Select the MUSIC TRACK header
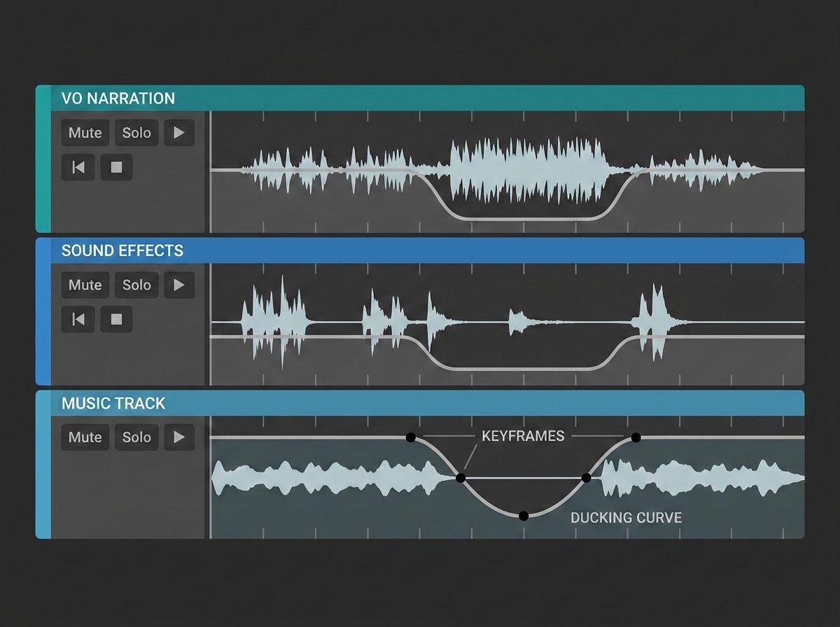 (x=420, y=403)
